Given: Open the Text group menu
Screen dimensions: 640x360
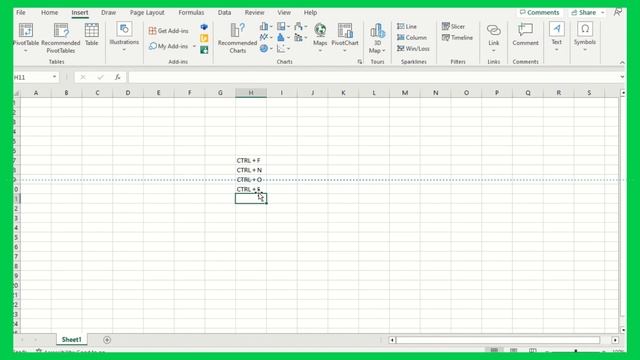Looking at the screenshot, I should [x=557, y=37].
